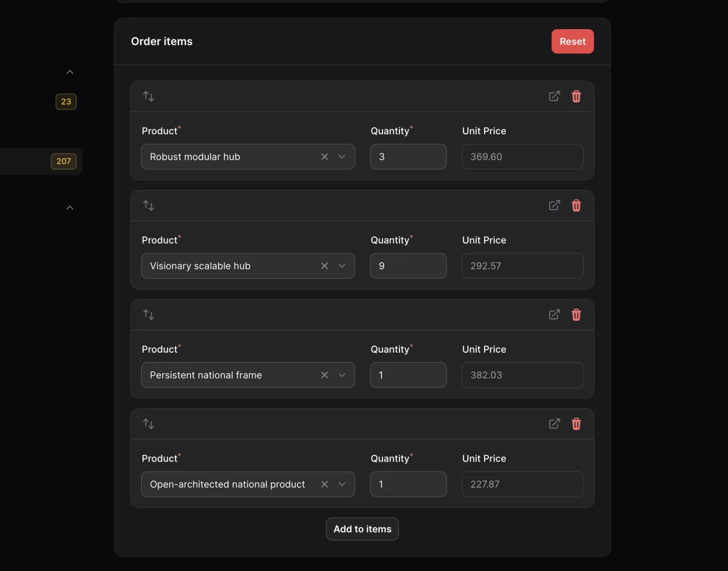This screenshot has width=728, height=571.
Task: Reset the order items form
Action: 572,41
